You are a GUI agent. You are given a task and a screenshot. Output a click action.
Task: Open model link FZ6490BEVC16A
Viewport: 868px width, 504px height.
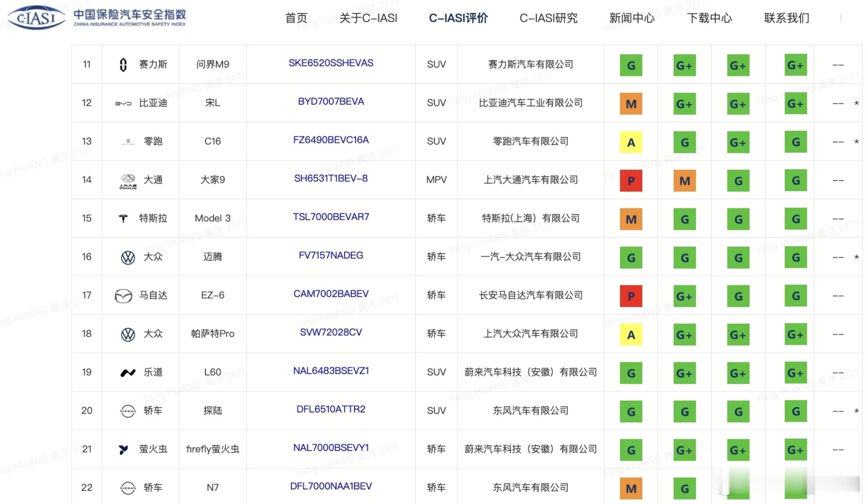click(331, 140)
